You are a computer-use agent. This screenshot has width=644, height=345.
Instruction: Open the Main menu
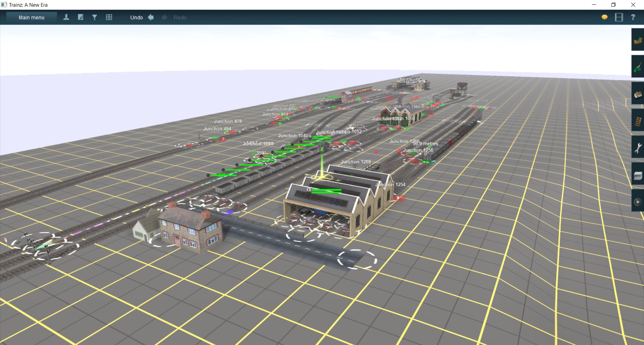click(32, 17)
